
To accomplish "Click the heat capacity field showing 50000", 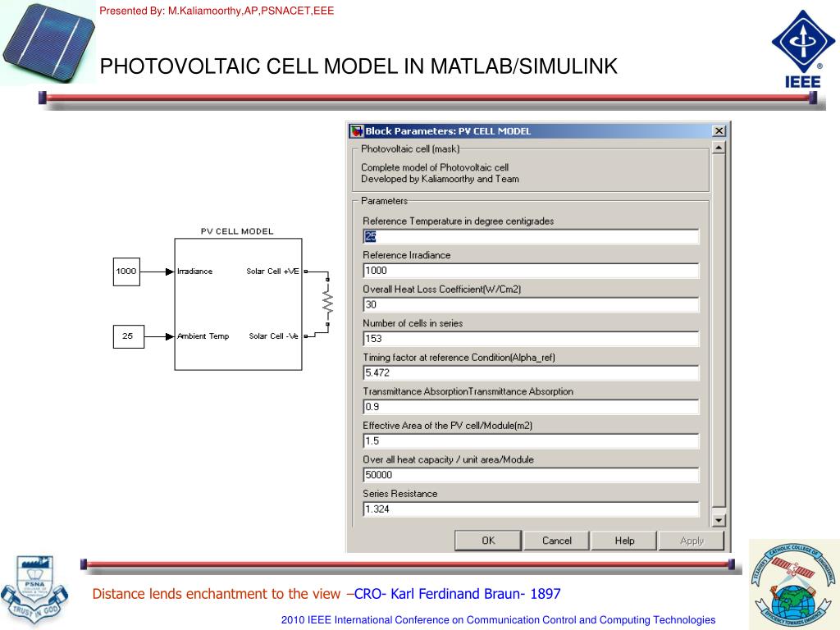I will [531, 475].
